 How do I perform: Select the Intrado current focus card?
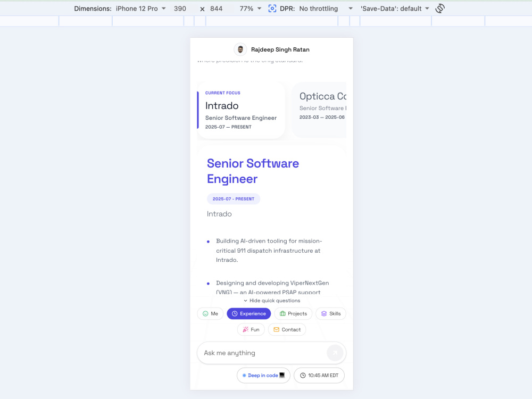pyautogui.click(x=241, y=110)
